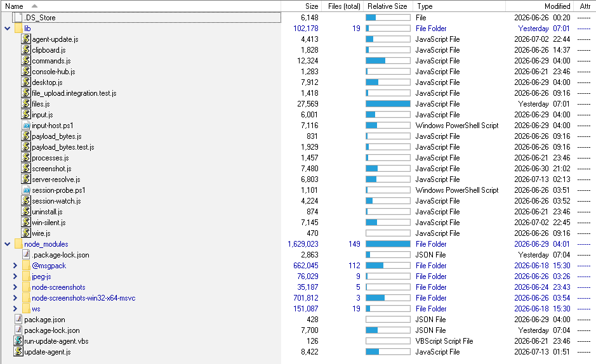
Task: Select the ws folder name
Action: click(x=36, y=309)
